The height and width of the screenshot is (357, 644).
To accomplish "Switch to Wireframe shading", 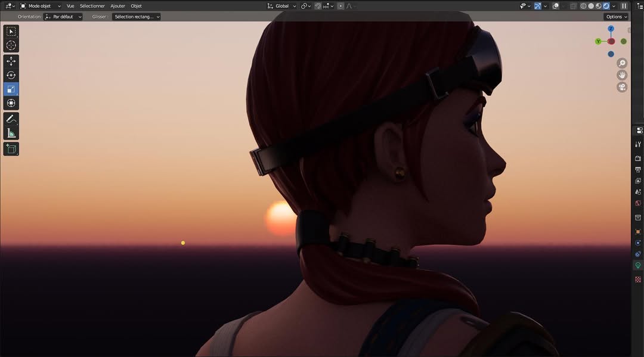I will click(x=583, y=6).
